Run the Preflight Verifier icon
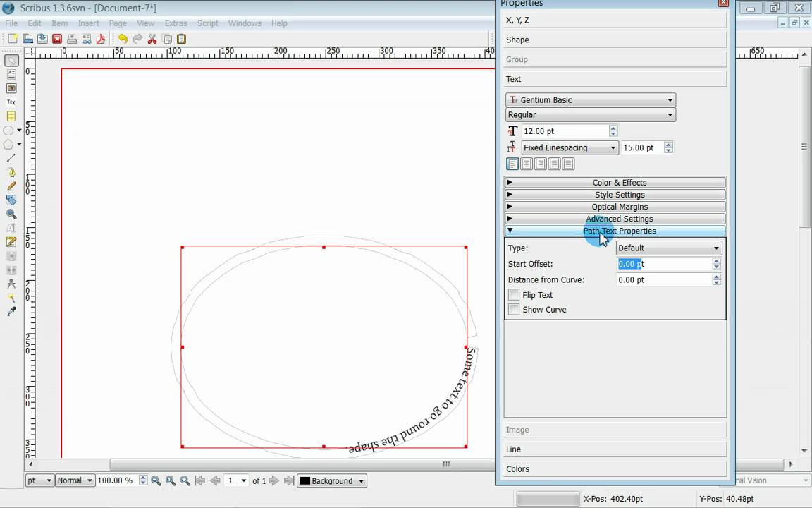 (87, 39)
